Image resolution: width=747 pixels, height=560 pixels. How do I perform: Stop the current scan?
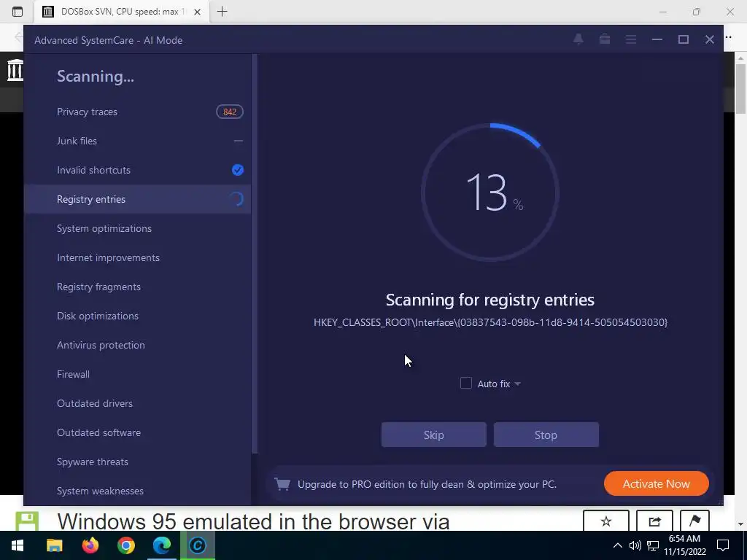[x=546, y=435]
